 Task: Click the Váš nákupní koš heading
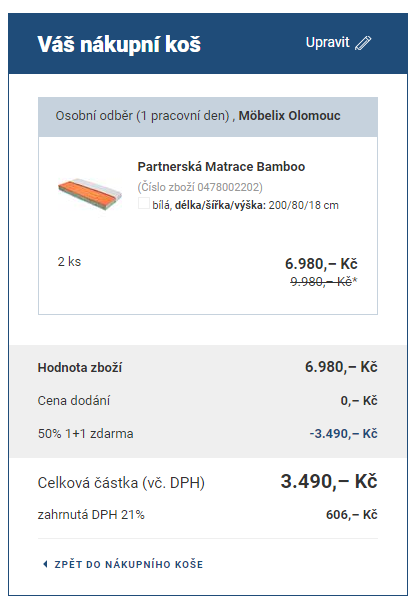pyautogui.click(x=119, y=44)
